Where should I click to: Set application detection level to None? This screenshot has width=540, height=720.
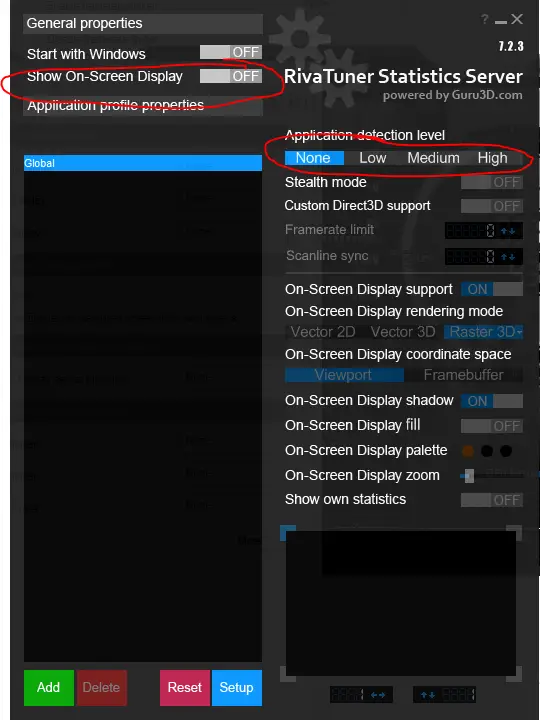(314, 158)
